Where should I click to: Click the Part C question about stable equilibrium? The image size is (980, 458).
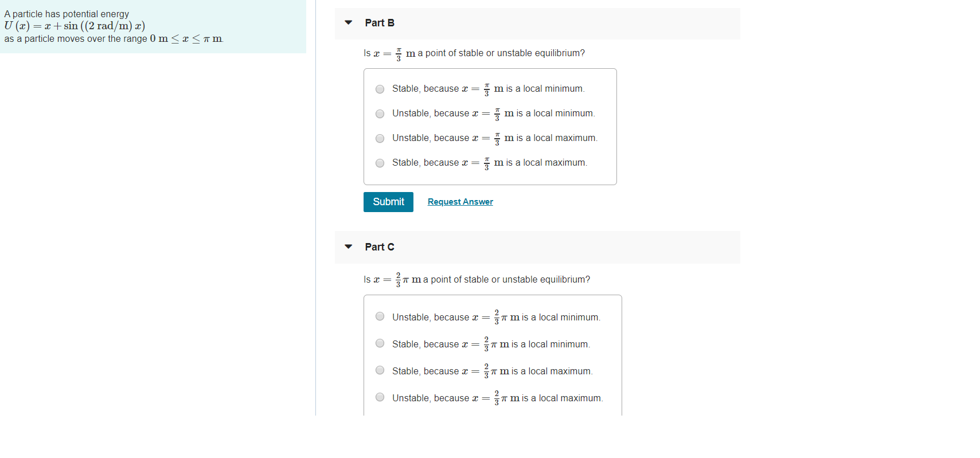point(477,280)
